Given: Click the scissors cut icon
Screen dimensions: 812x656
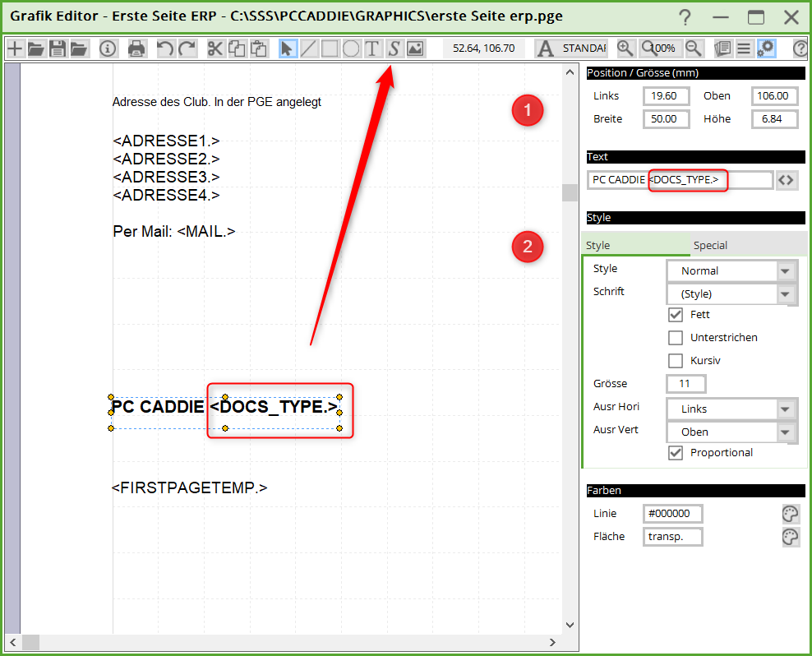Looking at the screenshot, I should (x=215, y=49).
